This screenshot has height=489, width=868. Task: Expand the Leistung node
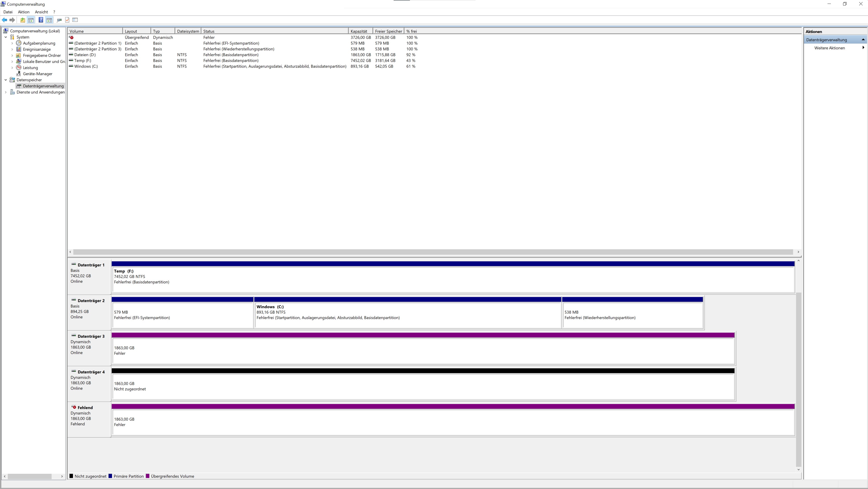click(12, 67)
